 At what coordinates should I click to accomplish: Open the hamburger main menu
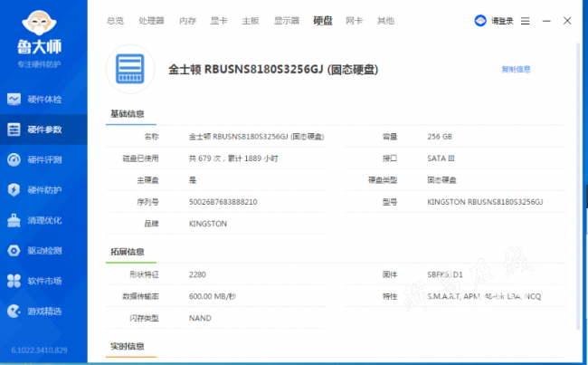coord(525,21)
